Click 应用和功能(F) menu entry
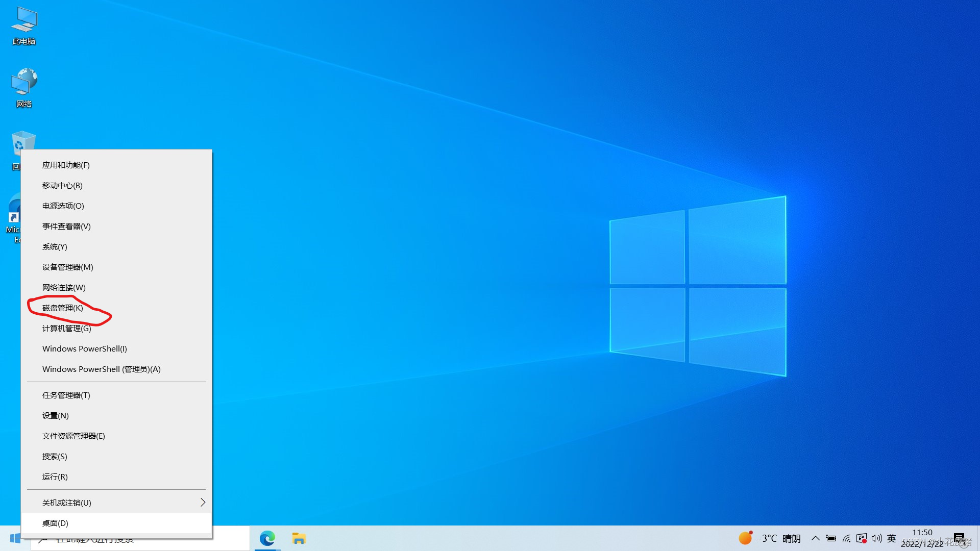This screenshot has height=551, width=980. [65, 165]
